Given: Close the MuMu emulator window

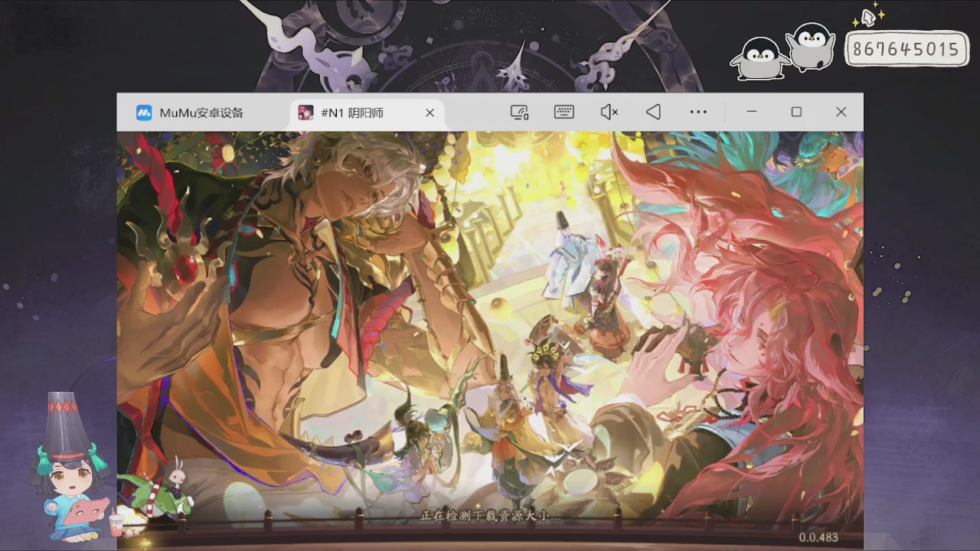Looking at the screenshot, I should 841,112.
